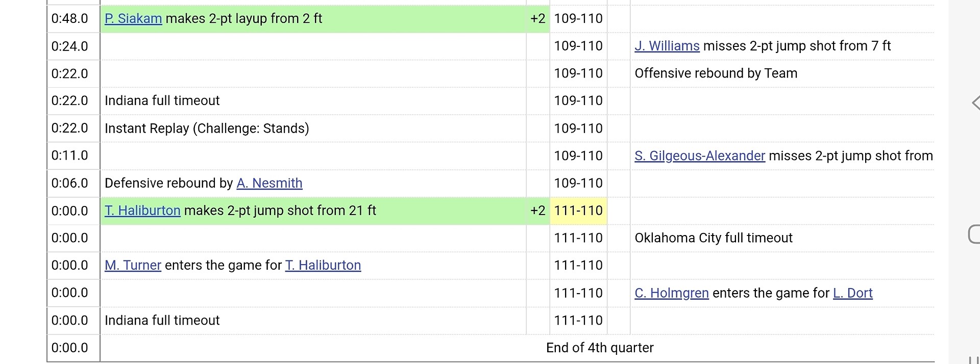Click the End of 4th quarter row
Viewport: 980px width, 364px height.
point(599,348)
